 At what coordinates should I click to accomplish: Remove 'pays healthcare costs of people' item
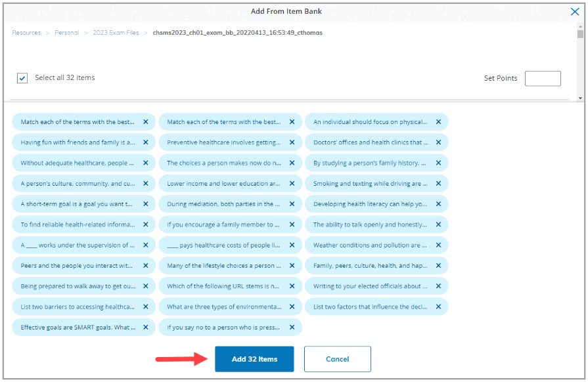292,245
